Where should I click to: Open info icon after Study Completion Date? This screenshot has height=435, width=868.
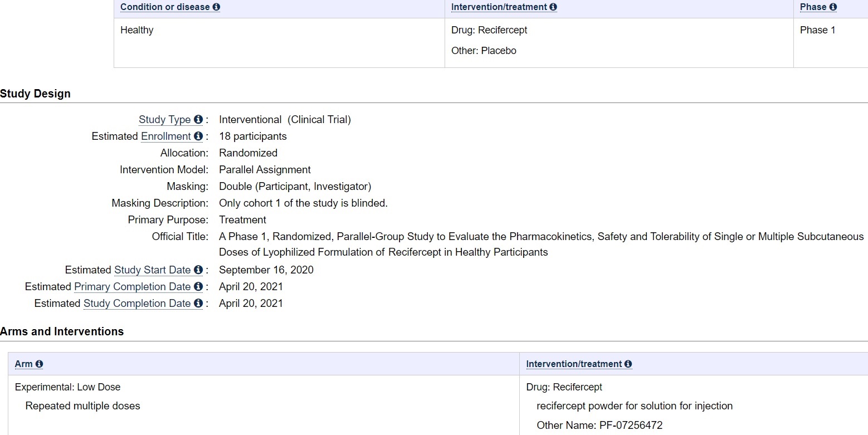coord(198,304)
